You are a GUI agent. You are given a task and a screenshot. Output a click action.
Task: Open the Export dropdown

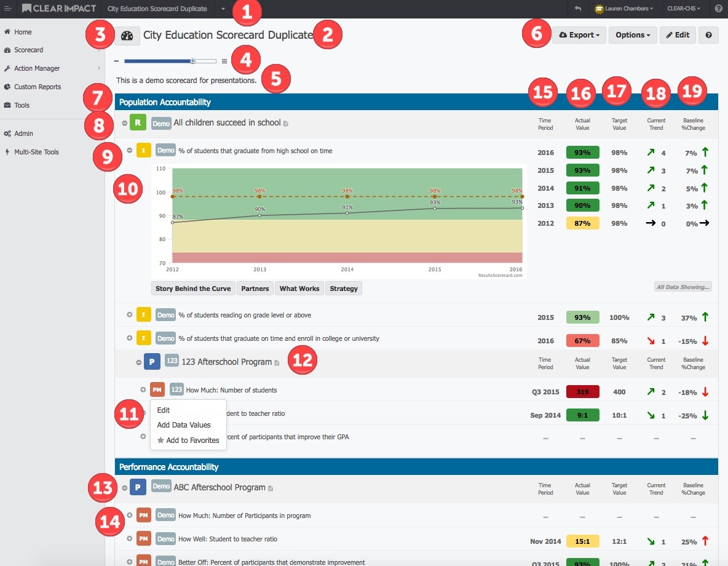[579, 35]
